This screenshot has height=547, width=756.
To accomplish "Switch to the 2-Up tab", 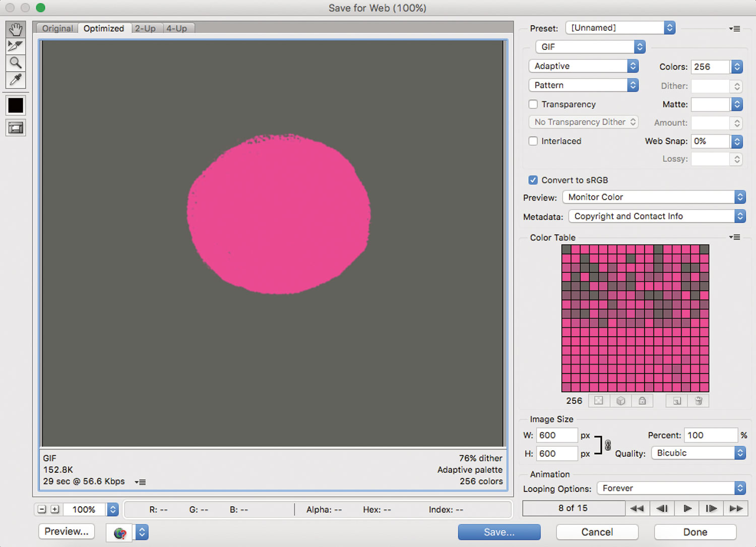I will [146, 28].
